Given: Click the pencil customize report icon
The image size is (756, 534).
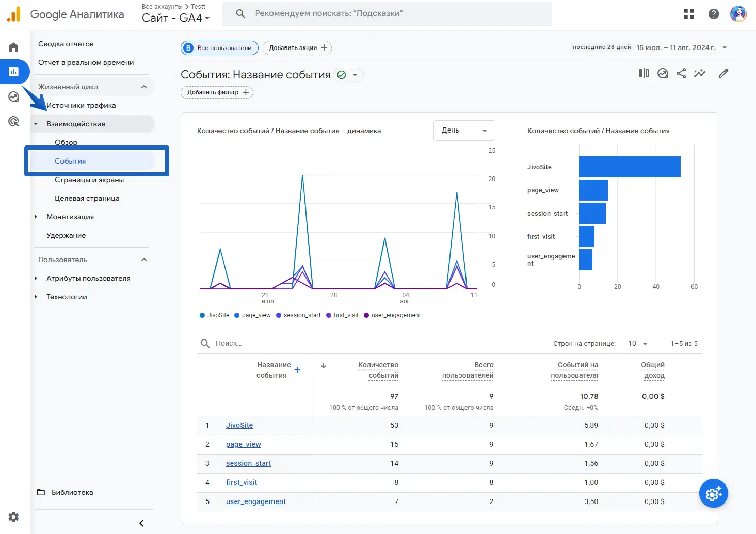Looking at the screenshot, I should click(723, 73).
